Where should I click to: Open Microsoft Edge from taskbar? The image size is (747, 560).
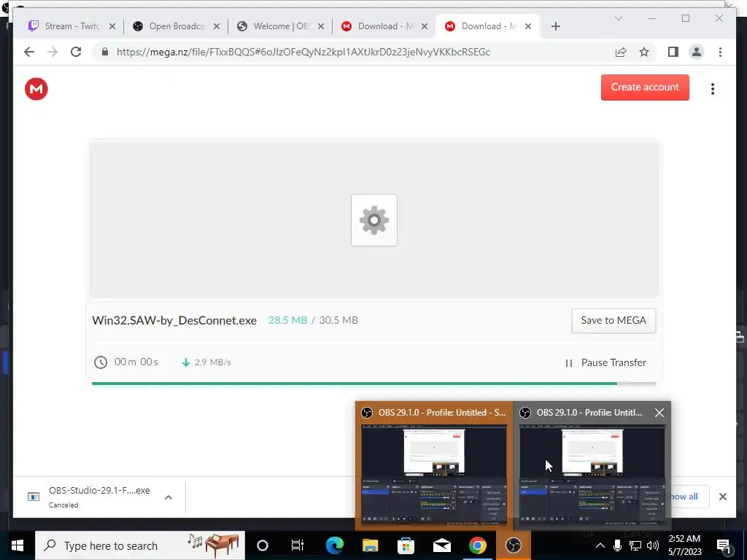coord(335,545)
